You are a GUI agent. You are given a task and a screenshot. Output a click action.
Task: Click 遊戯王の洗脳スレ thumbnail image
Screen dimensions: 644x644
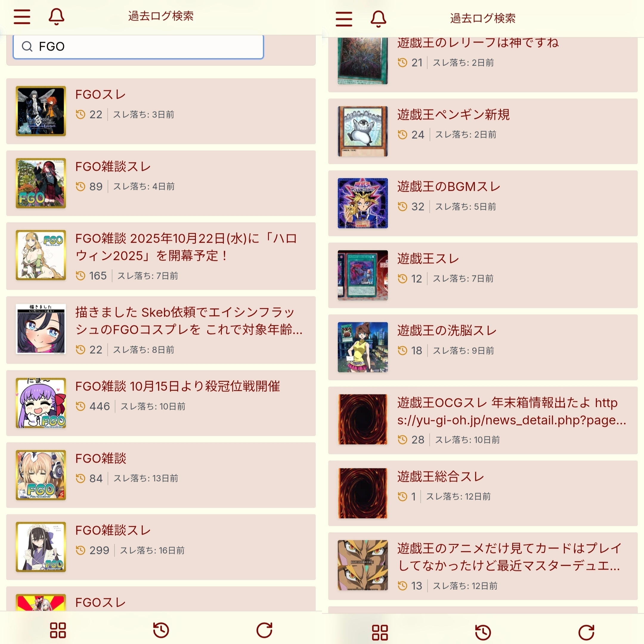(x=363, y=347)
